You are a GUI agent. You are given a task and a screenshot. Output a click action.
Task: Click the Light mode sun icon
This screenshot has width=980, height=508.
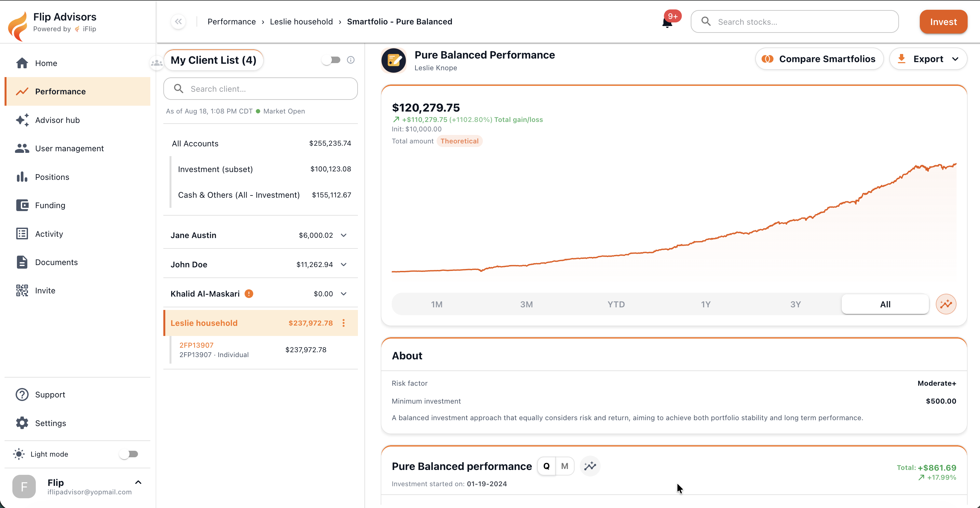coord(19,454)
